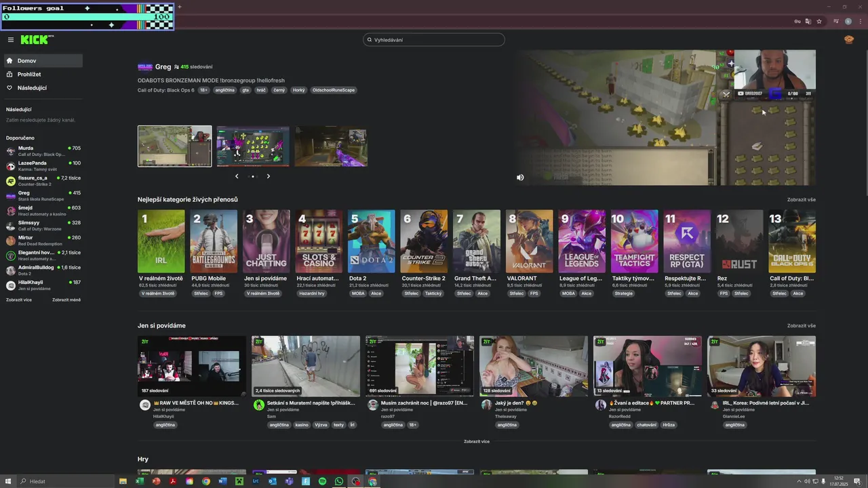Image resolution: width=868 pixels, height=488 pixels.
Task: Select Domov in the sidebar
Action: 42,61
